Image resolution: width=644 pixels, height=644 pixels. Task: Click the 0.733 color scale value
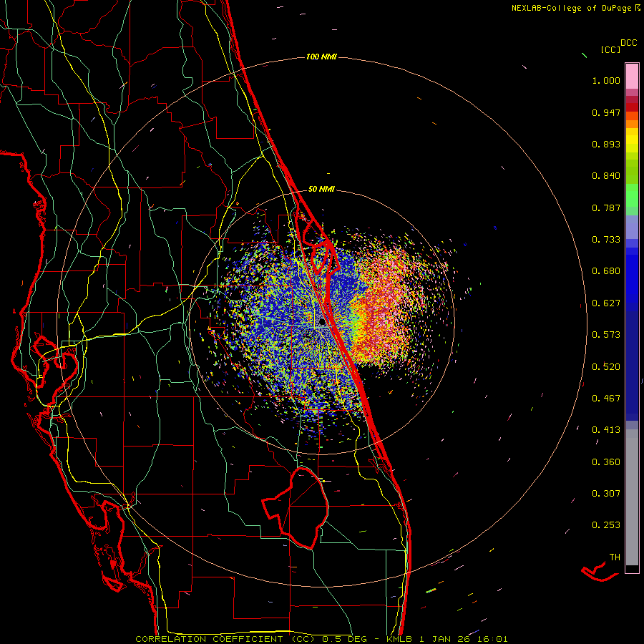[606, 240]
